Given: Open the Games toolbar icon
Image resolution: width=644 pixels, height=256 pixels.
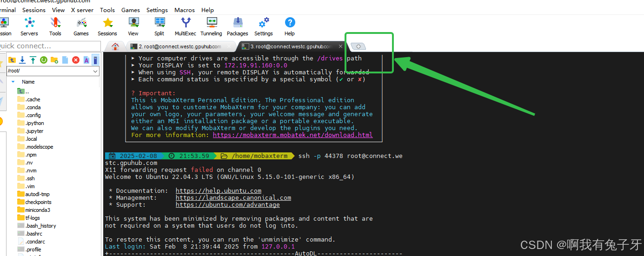Looking at the screenshot, I should 81,26.
